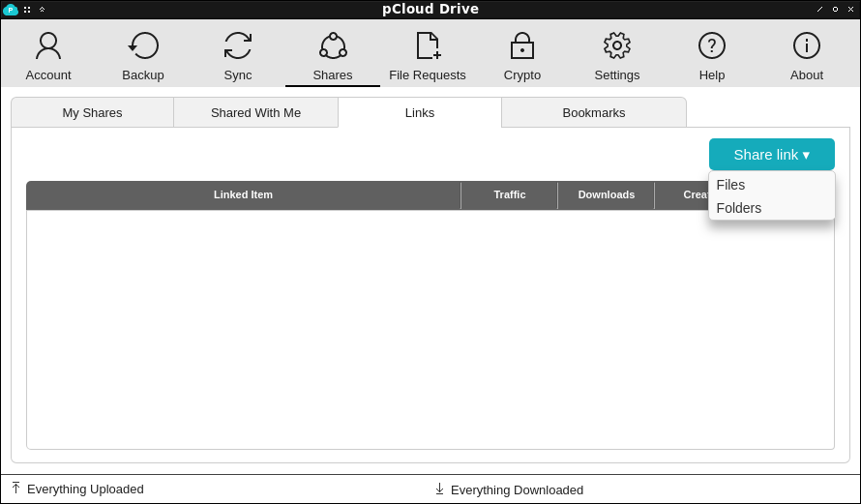Minimize the pCloud Drive window
The image size is (861, 504).
[819, 10]
